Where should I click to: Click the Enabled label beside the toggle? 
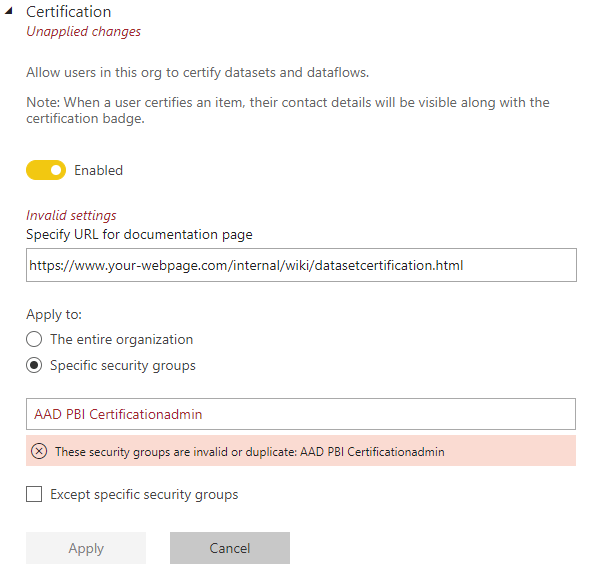point(98,171)
